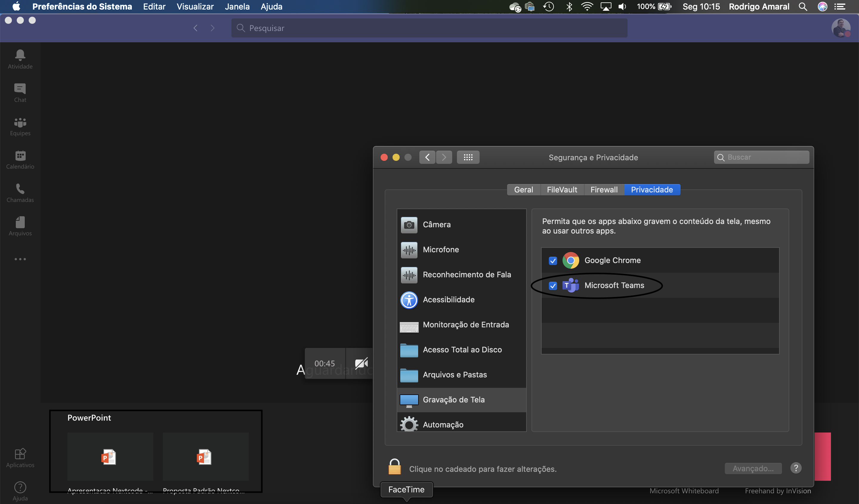
Task: Go back in System Preferences window
Action: [x=427, y=157]
